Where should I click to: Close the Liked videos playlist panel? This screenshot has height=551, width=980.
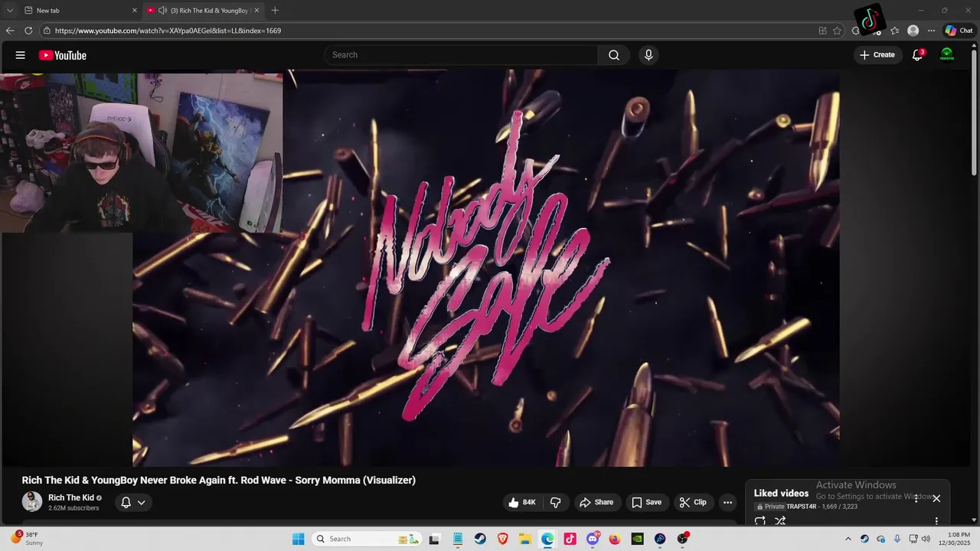pyautogui.click(x=936, y=498)
